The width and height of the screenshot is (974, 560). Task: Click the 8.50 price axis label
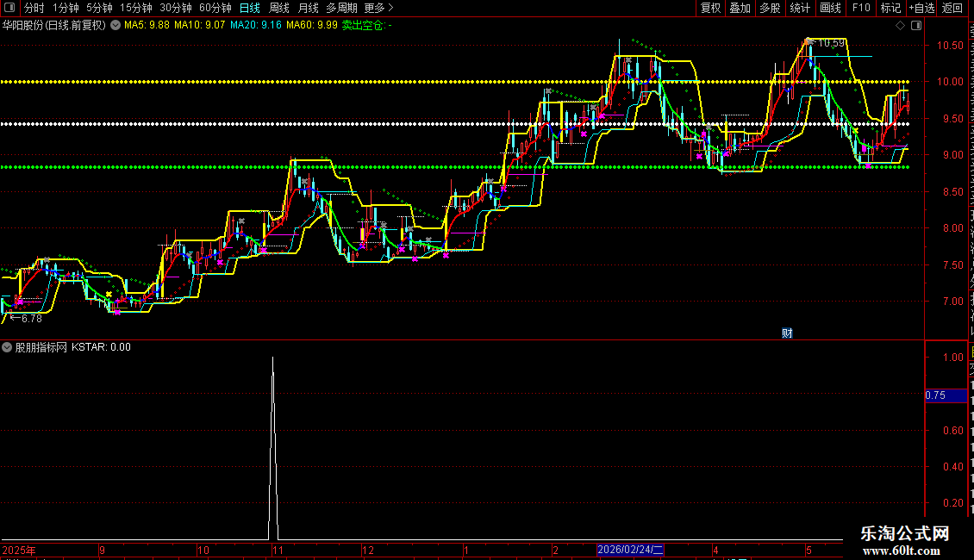pyautogui.click(x=952, y=192)
